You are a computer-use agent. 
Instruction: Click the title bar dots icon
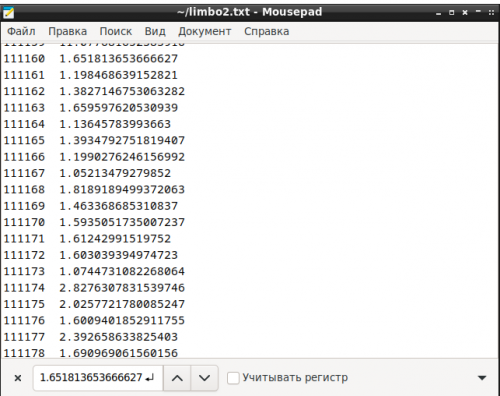coord(491,13)
